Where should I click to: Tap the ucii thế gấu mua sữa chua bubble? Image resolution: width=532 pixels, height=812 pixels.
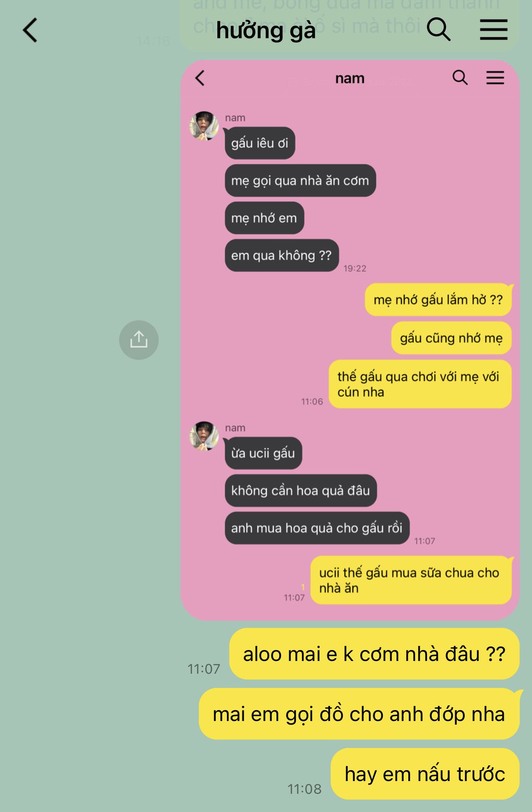tap(411, 580)
